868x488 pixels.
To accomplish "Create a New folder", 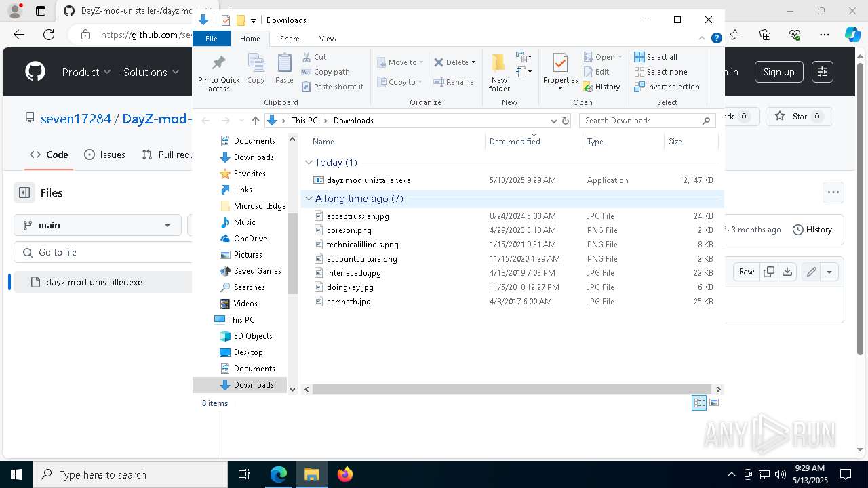I will [x=499, y=73].
